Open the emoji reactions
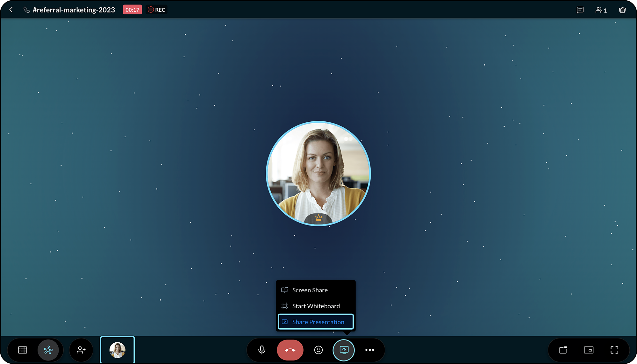 click(318, 350)
